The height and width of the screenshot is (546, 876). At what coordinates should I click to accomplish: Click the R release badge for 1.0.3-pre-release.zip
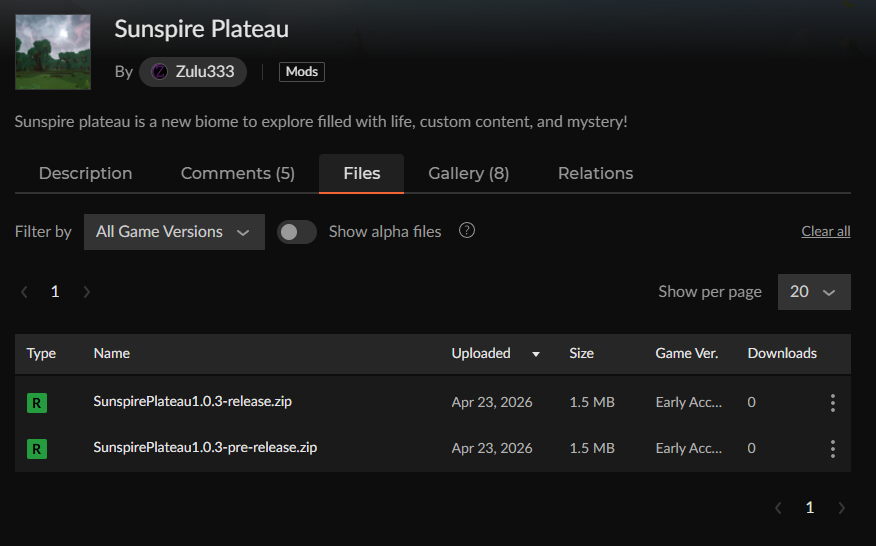click(x=37, y=448)
